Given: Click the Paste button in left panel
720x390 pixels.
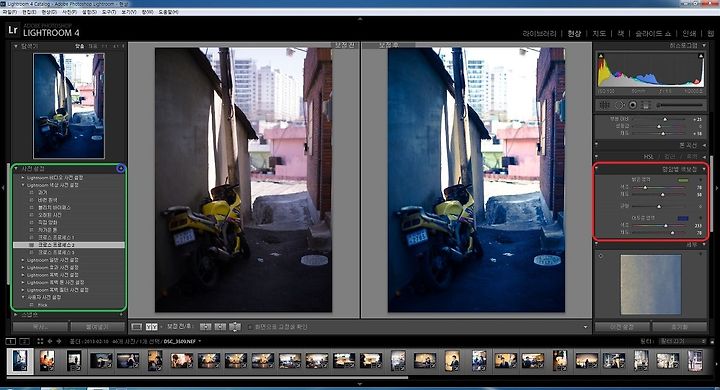Looking at the screenshot, I should (x=97, y=327).
